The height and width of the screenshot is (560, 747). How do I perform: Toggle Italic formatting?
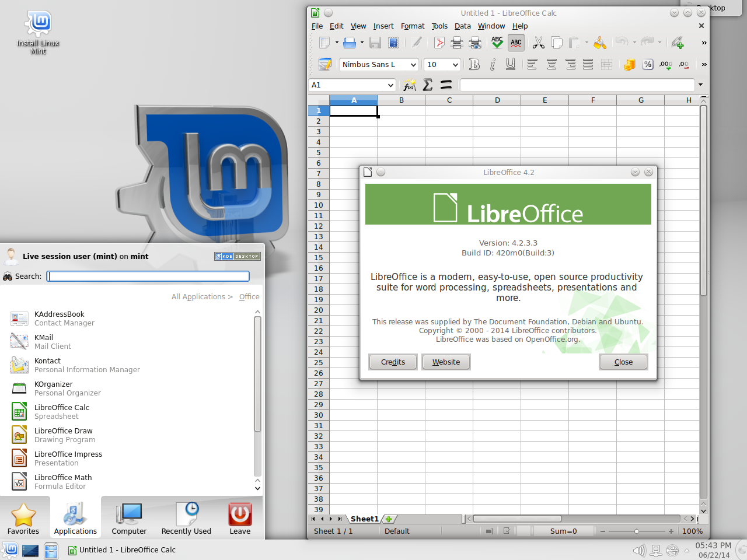point(493,65)
